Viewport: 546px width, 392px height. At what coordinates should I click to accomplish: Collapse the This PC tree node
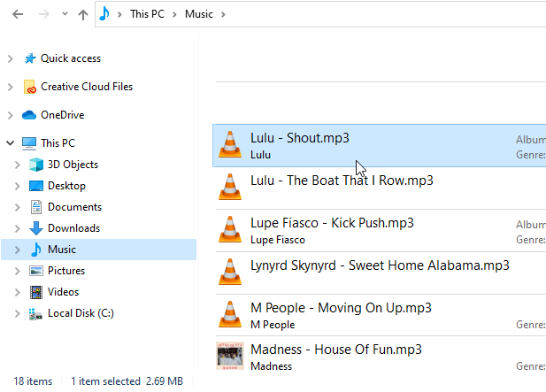(x=10, y=143)
